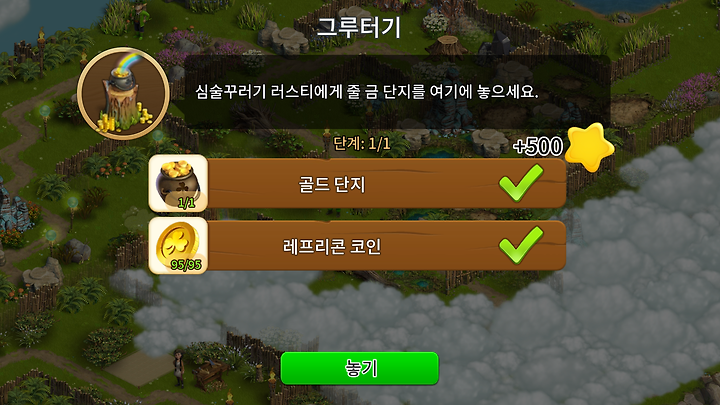Screen dimensions: 720x405
Task: Select the woman character near the workbench
Action: click(x=178, y=368)
